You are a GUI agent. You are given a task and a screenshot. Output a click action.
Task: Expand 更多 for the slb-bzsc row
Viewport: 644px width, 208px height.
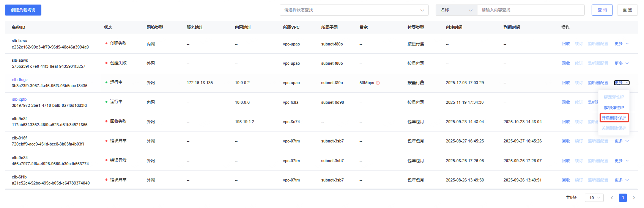pyautogui.click(x=621, y=44)
